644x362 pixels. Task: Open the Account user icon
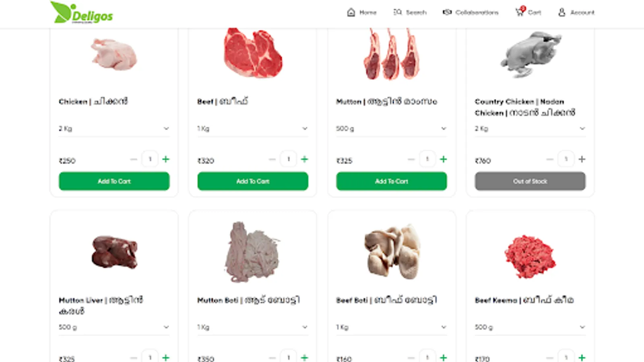(x=562, y=12)
